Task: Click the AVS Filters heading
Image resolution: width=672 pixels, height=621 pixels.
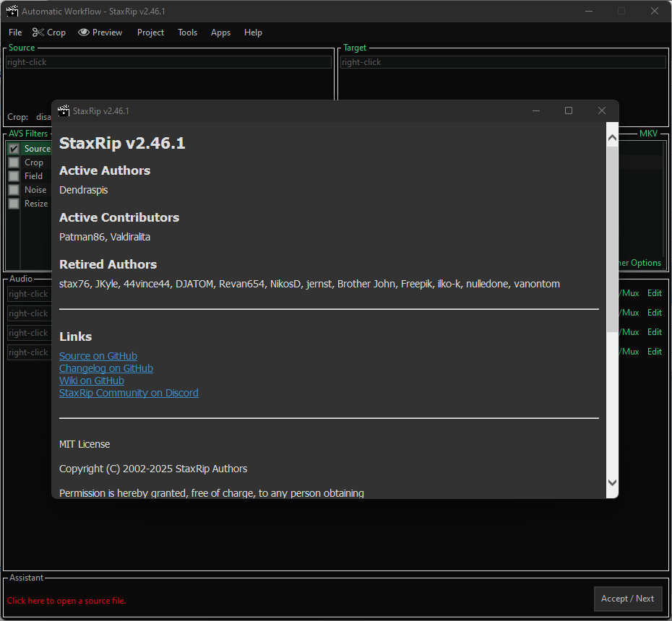Action: [x=28, y=134]
